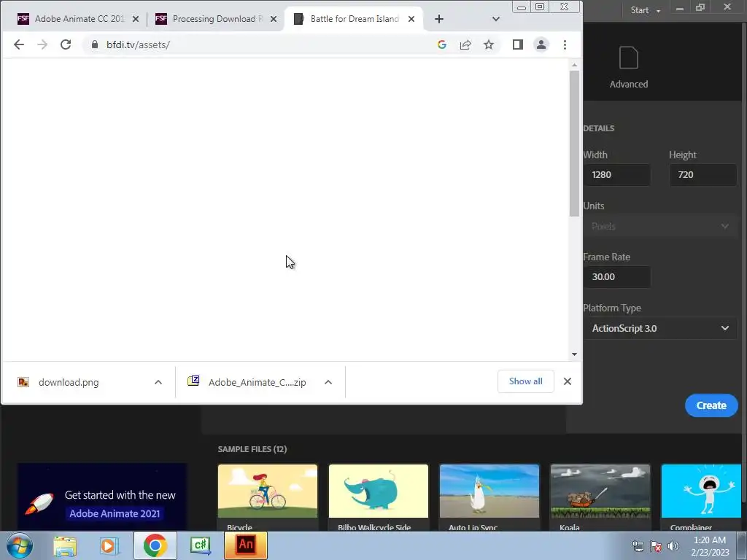Click Chrome icon in taskbar
The image size is (747, 560).
[155, 545]
